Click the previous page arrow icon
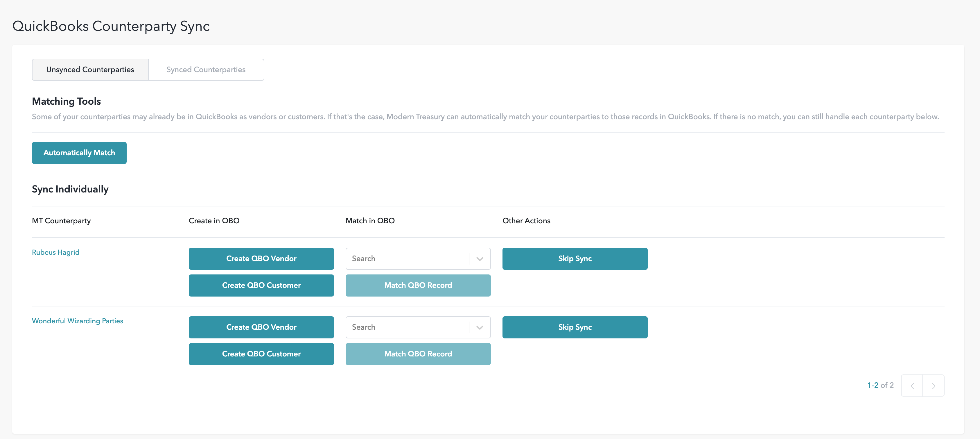Viewport: 980px width, 439px height. click(x=912, y=386)
